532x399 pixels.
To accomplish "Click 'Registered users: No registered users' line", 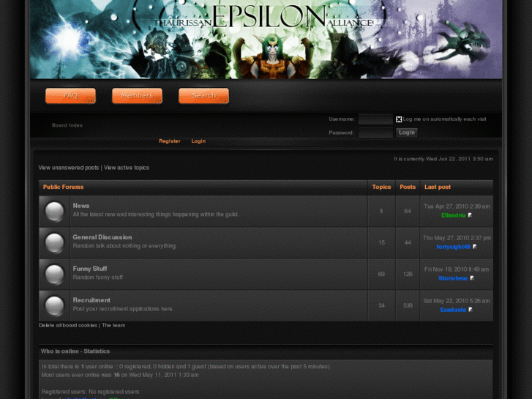I will (x=90, y=392).
